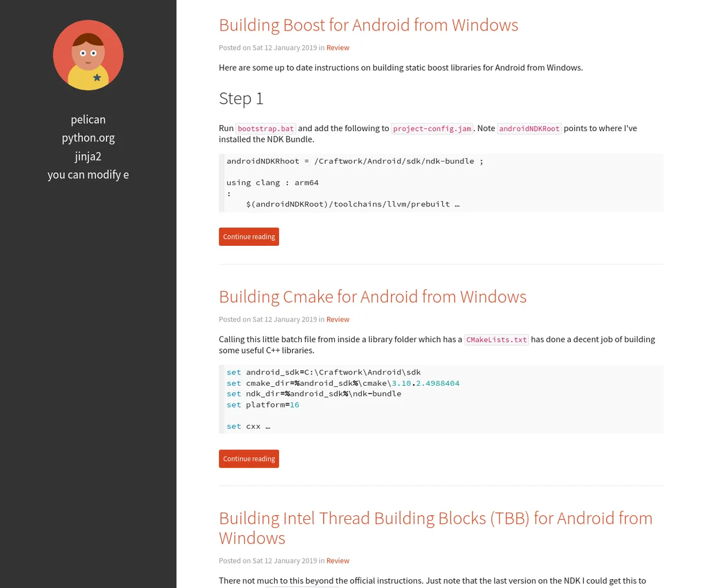Viewport: 706px width, 588px height.
Task: Click the CMakeLists.txt inline code
Action: pos(497,340)
